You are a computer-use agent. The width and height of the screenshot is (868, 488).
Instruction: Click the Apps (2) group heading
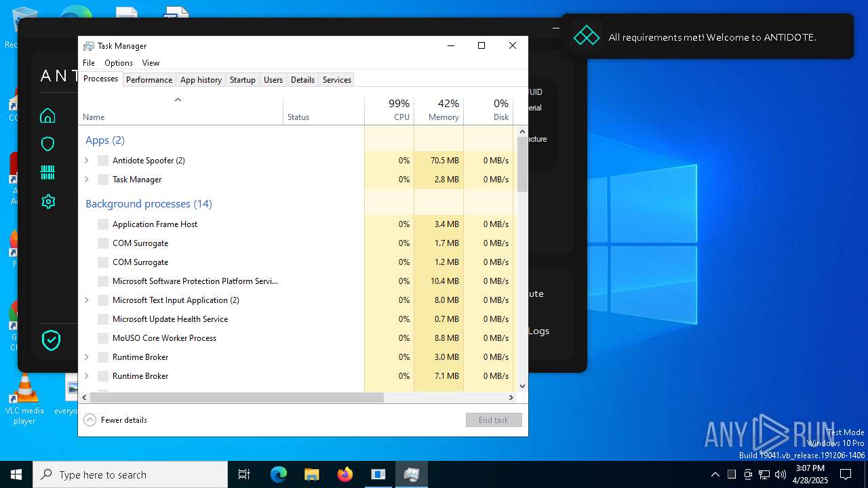point(105,140)
